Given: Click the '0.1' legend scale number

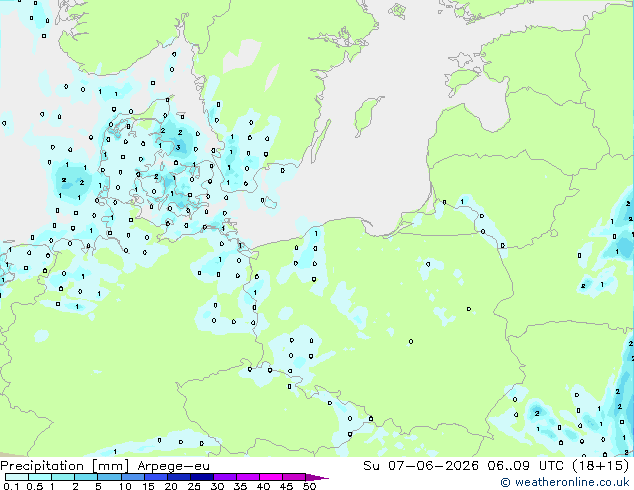Looking at the screenshot, I should pos(11,486).
